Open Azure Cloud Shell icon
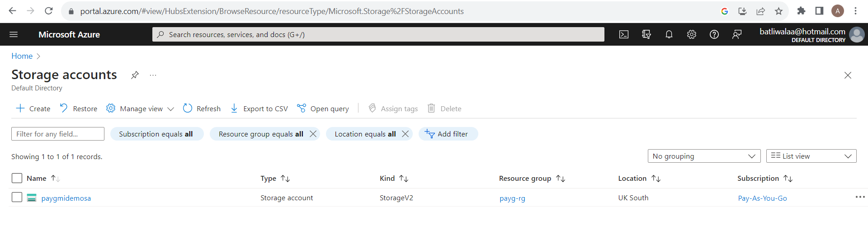868x226 pixels. point(624,35)
